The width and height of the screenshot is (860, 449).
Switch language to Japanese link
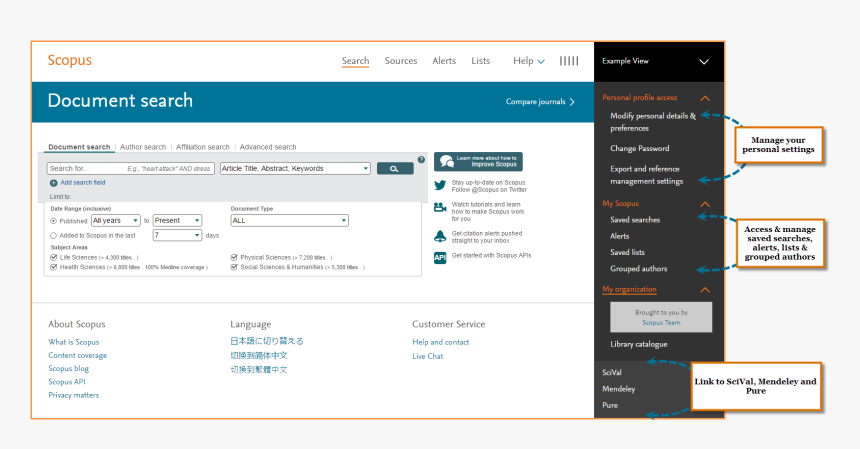click(267, 341)
